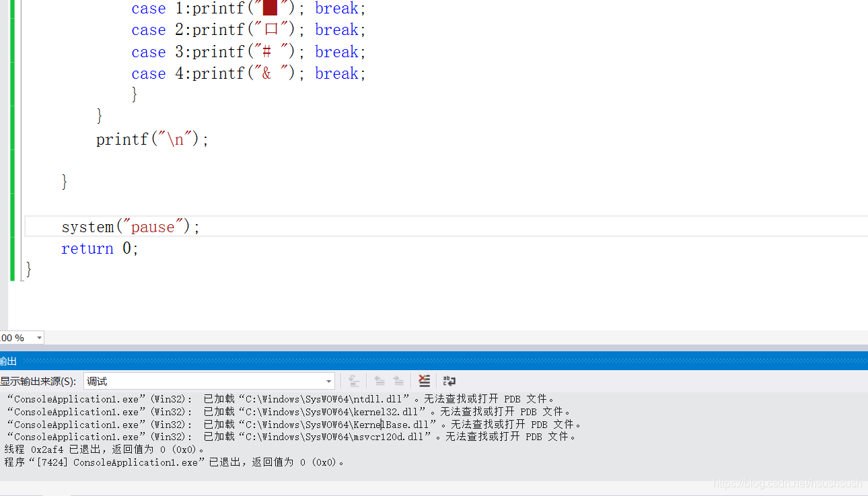The width and height of the screenshot is (868, 496).
Task: Click the 输出 panel title bar
Action: 434,361
